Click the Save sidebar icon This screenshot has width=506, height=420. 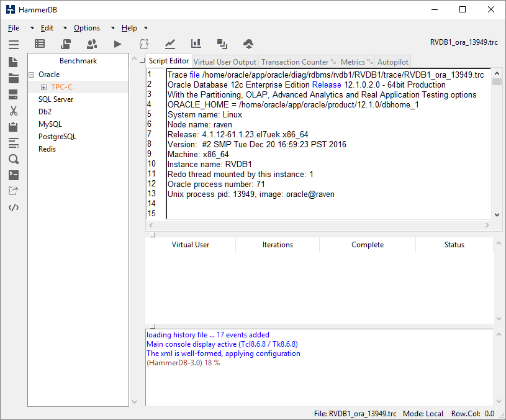(x=13, y=94)
